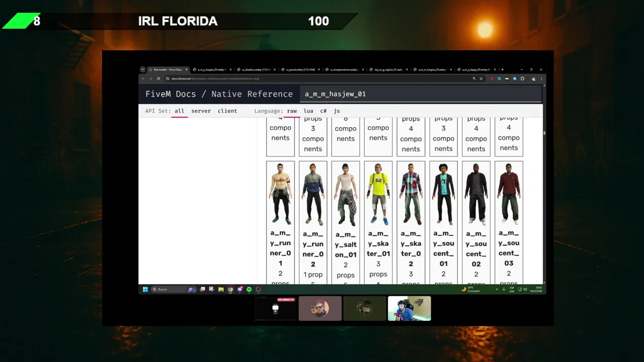Go back in the browser
Screen dimensions: 644x362
143,78
